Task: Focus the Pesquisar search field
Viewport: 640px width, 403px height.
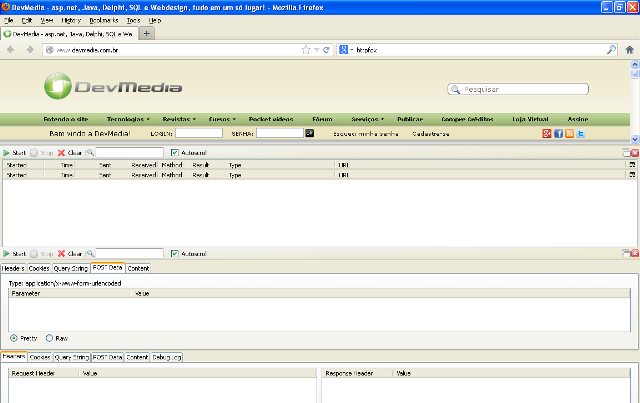Action: point(518,89)
